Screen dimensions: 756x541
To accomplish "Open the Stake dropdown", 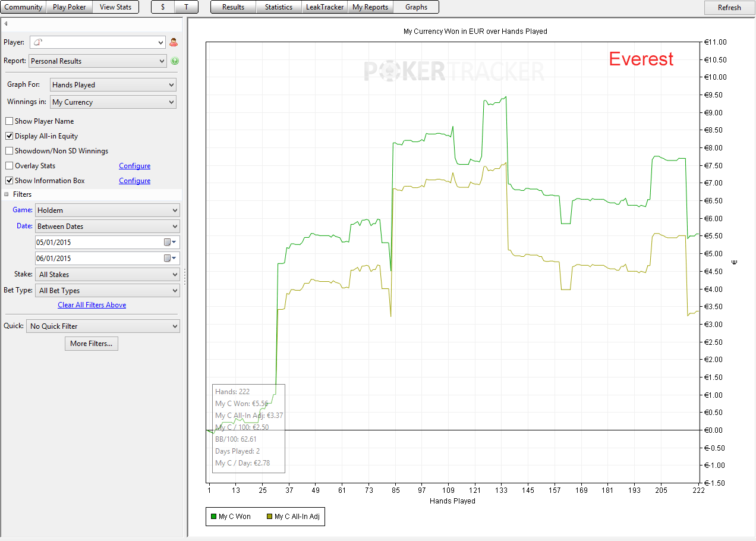I will 108,275.
